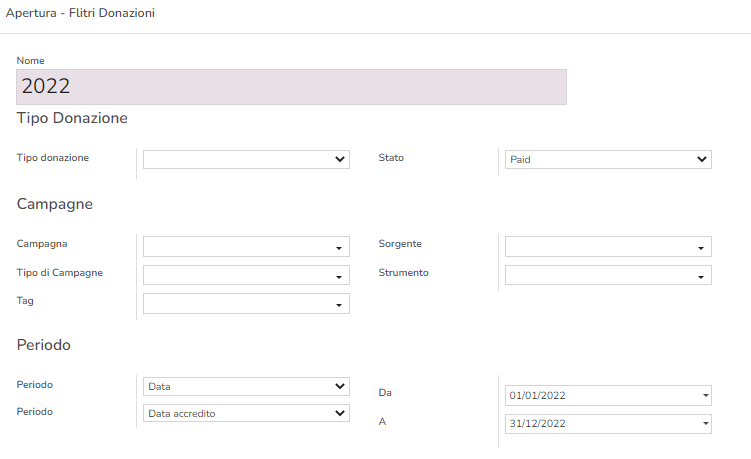Click the blue Periodo label beside Data dropdown
The width and height of the screenshot is (751, 459).
(35, 385)
